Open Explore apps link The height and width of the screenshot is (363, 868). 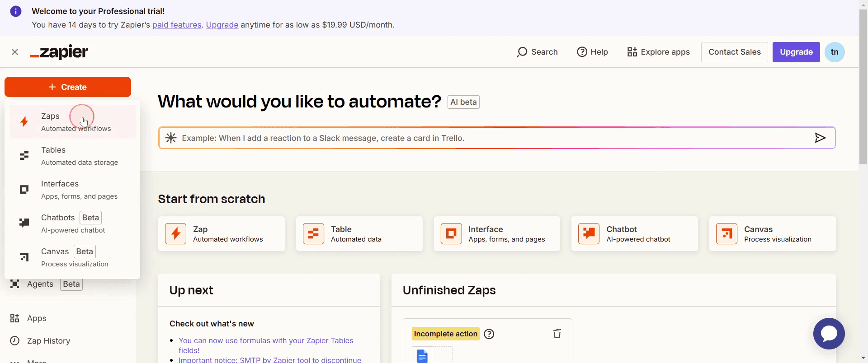click(659, 52)
